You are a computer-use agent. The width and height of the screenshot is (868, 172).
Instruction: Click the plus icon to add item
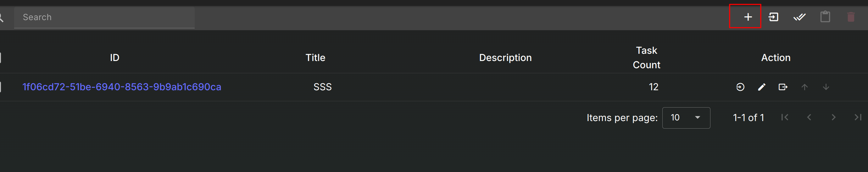748,17
